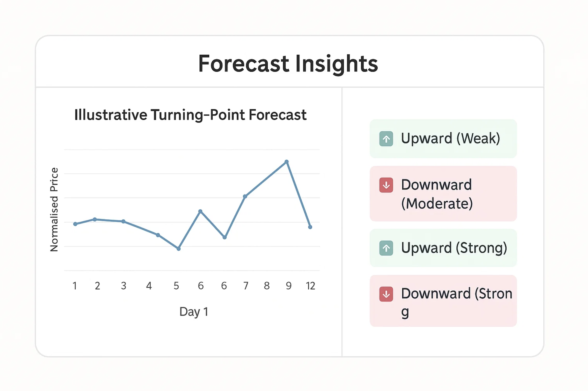Click the Illustrative Turning-Point Forecast chart title
The height and width of the screenshot is (391, 588).
pos(191,115)
